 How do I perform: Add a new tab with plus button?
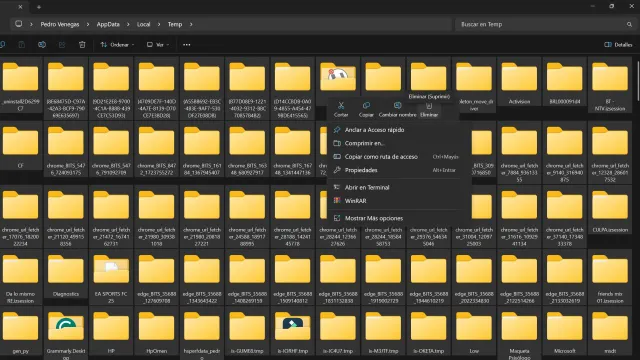tap(39, 7)
